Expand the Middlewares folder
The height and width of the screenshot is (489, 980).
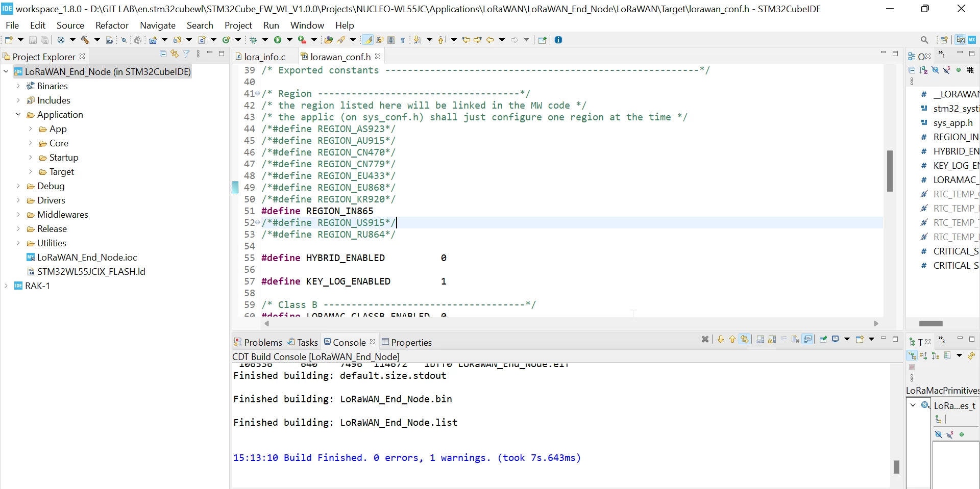(x=18, y=215)
